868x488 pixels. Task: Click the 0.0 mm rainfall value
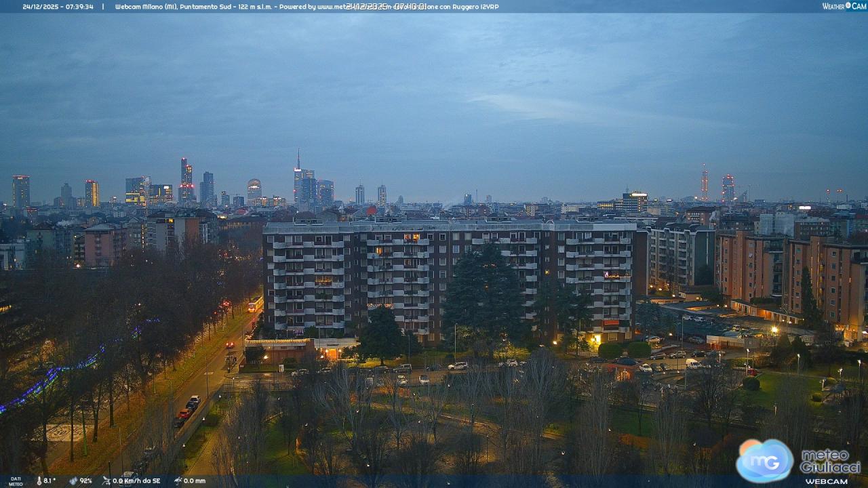click(194, 481)
